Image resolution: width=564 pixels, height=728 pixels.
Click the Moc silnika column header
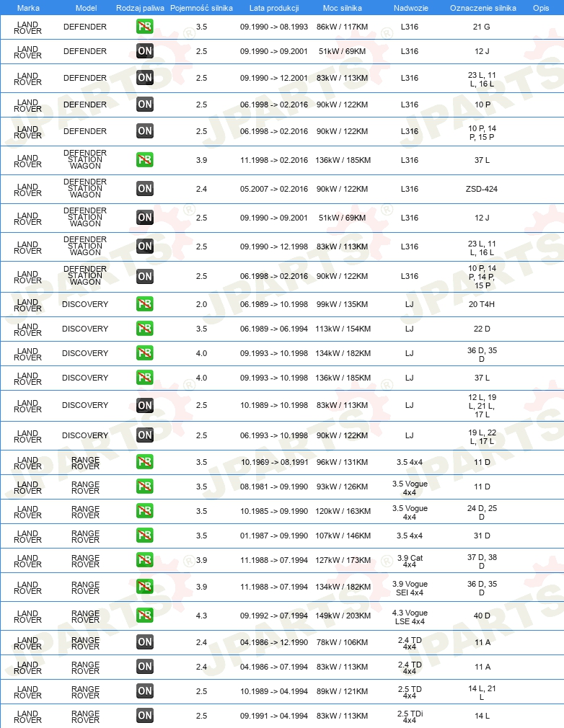[x=343, y=8]
